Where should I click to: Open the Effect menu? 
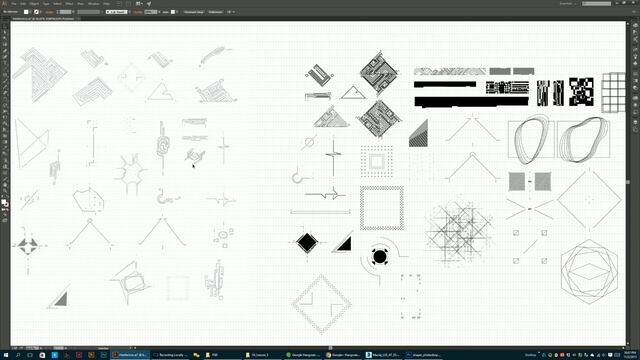coord(69,4)
